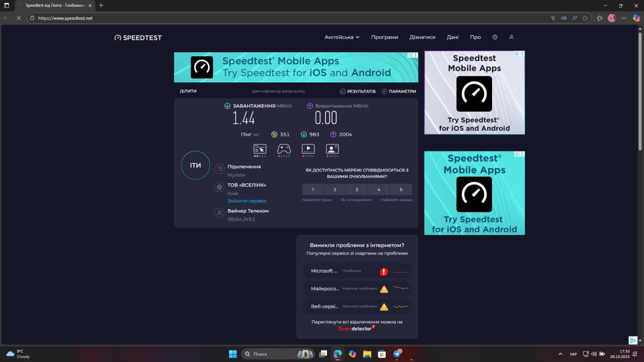Viewport: 644px width, 362px height.
Task: Show hidden tray icons chevron
Action: tap(560, 354)
